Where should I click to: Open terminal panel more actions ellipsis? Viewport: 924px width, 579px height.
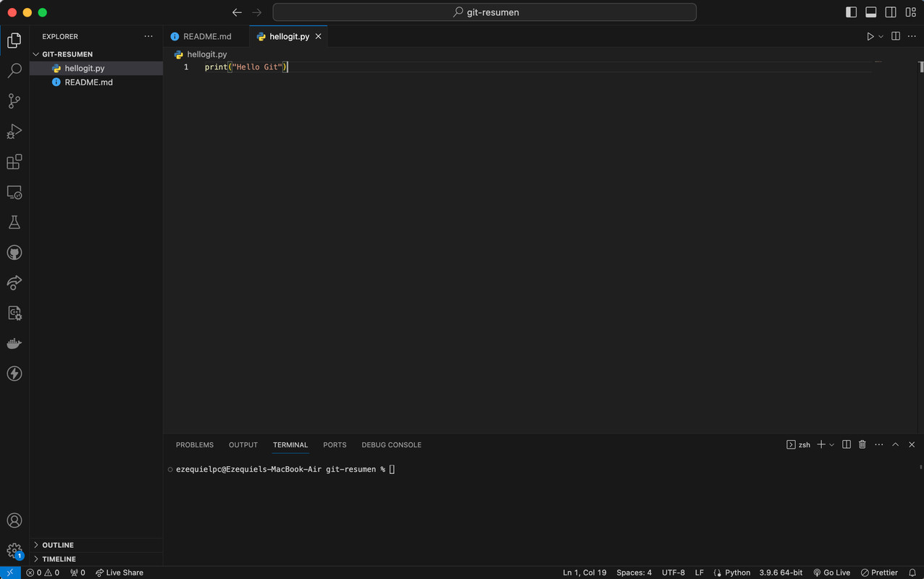coord(879,444)
